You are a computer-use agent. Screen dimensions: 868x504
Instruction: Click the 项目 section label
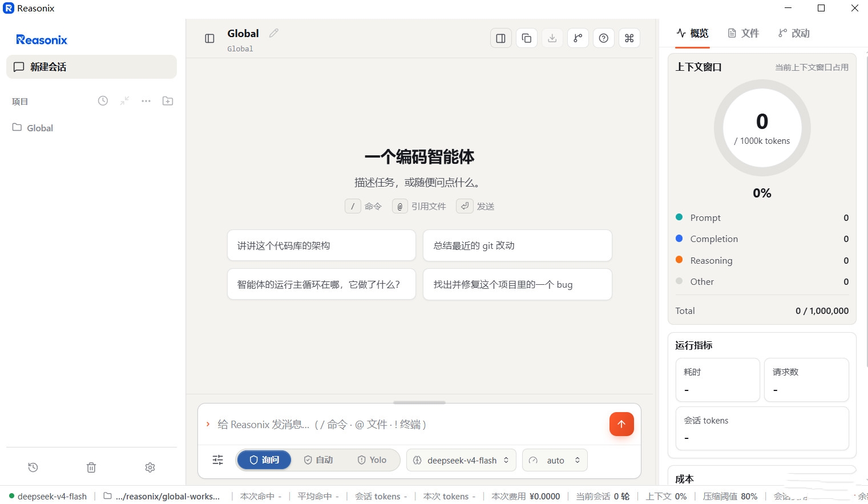coord(20,102)
